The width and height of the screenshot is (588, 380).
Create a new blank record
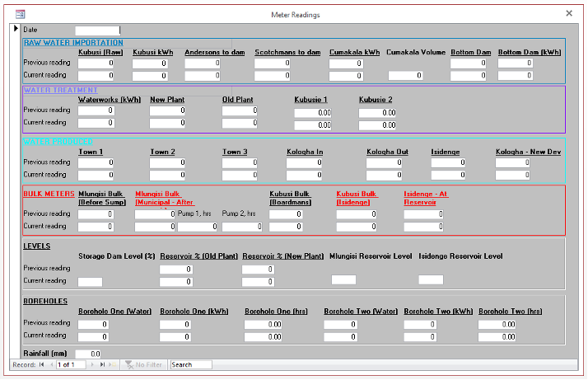pos(113,364)
